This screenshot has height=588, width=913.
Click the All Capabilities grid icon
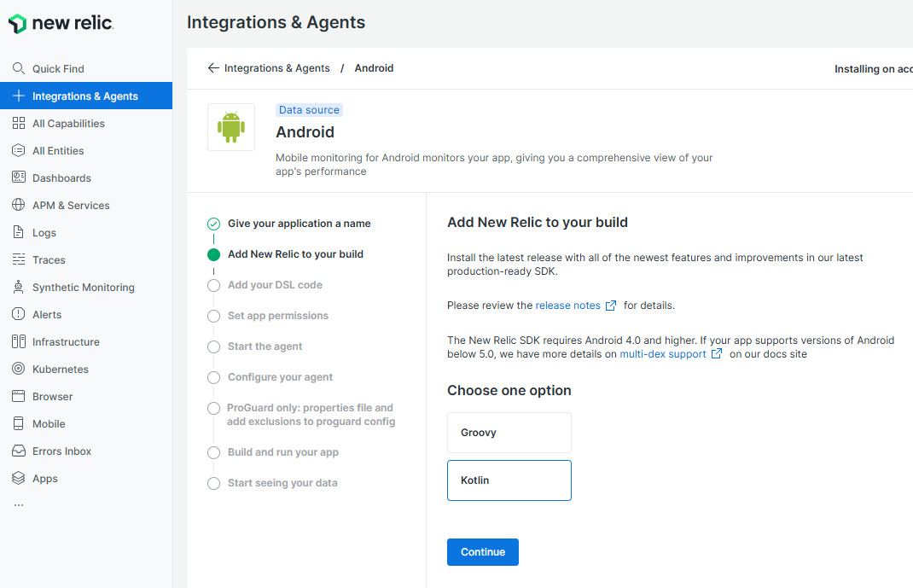click(x=19, y=124)
